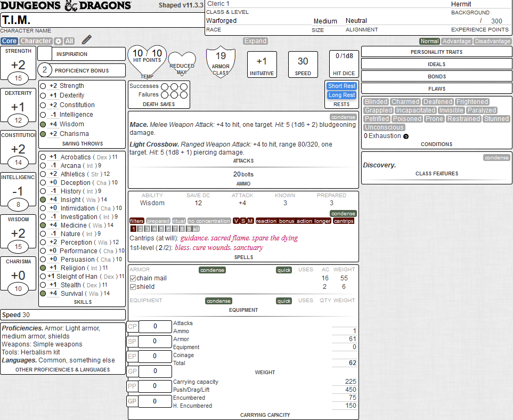Click the proficiency bonus circle
Viewport: 513px width, 420px height.
click(x=45, y=70)
